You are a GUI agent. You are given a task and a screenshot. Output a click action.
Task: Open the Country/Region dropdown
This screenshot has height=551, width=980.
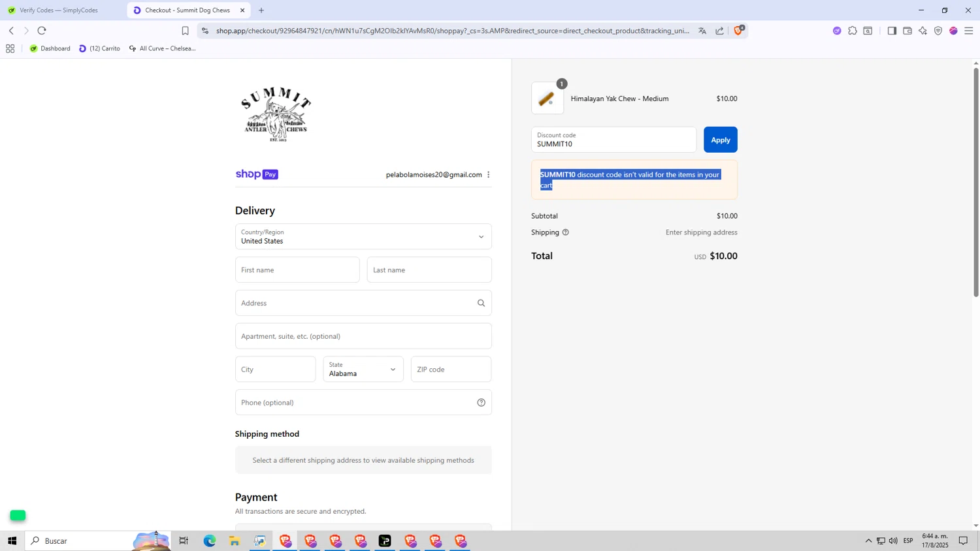(363, 236)
